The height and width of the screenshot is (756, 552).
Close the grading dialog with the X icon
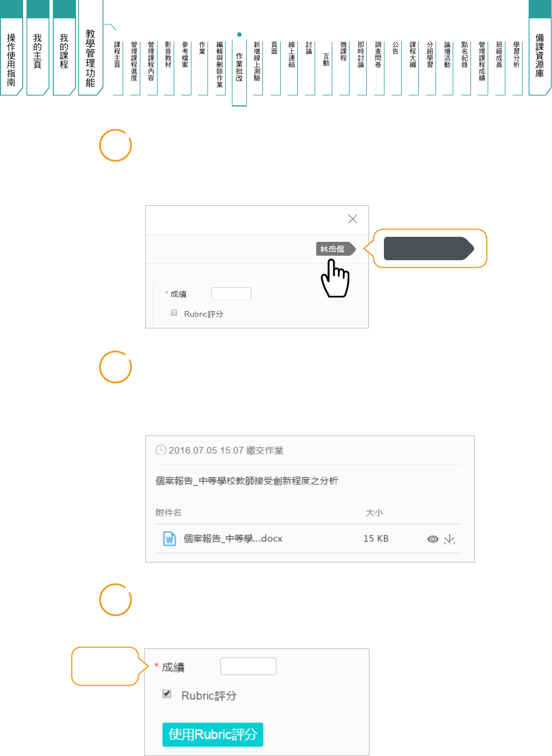(x=352, y=219)
